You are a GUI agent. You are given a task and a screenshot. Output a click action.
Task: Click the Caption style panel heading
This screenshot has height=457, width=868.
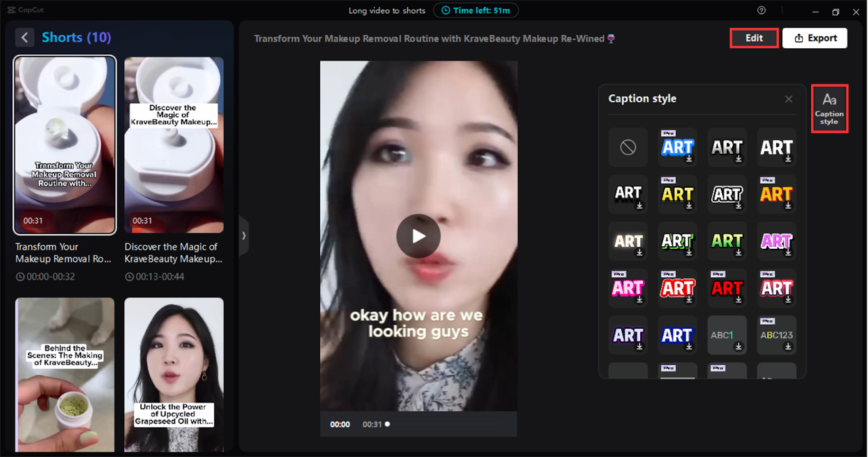(642, 99)
